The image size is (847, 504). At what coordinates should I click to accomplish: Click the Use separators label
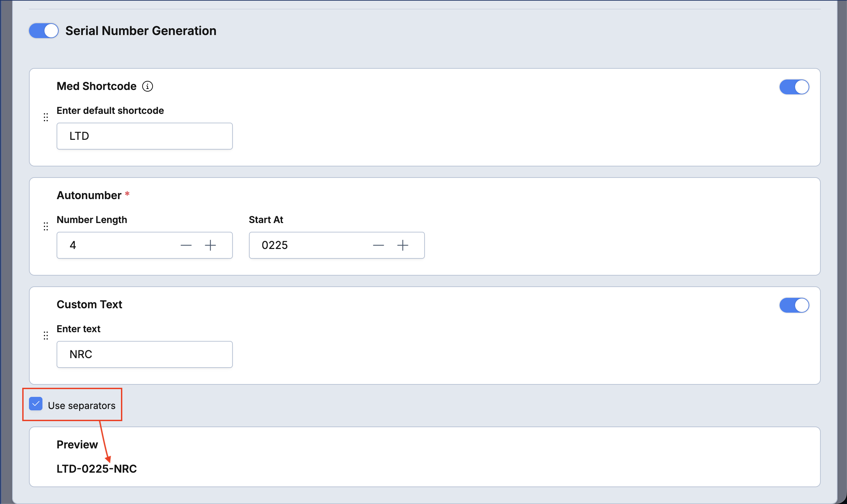tap(82, 406)
